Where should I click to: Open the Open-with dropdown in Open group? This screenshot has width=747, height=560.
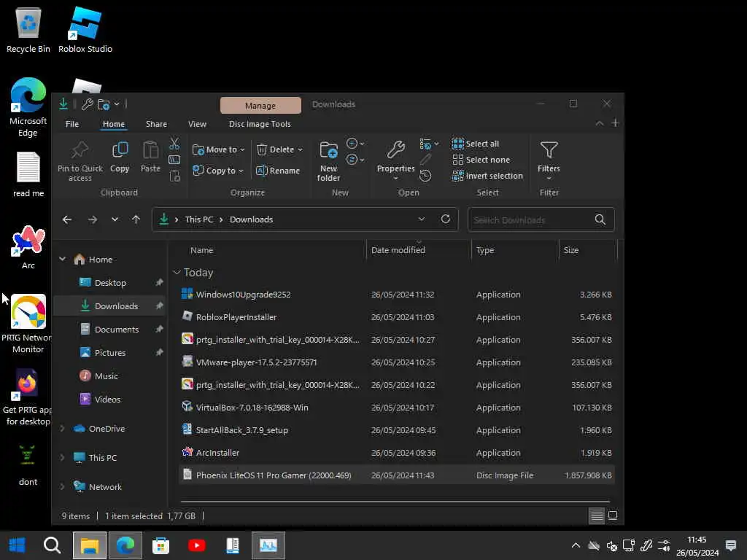tap(429, 144)
